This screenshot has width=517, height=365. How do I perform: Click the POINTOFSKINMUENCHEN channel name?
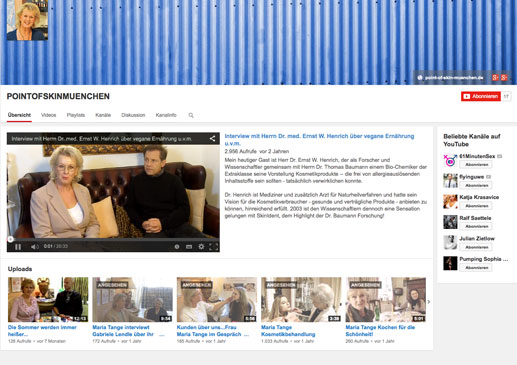click(x=58, y=96)
